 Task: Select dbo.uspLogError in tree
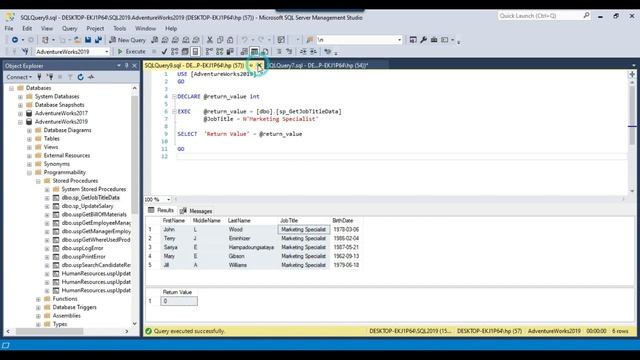click(82, 248)
